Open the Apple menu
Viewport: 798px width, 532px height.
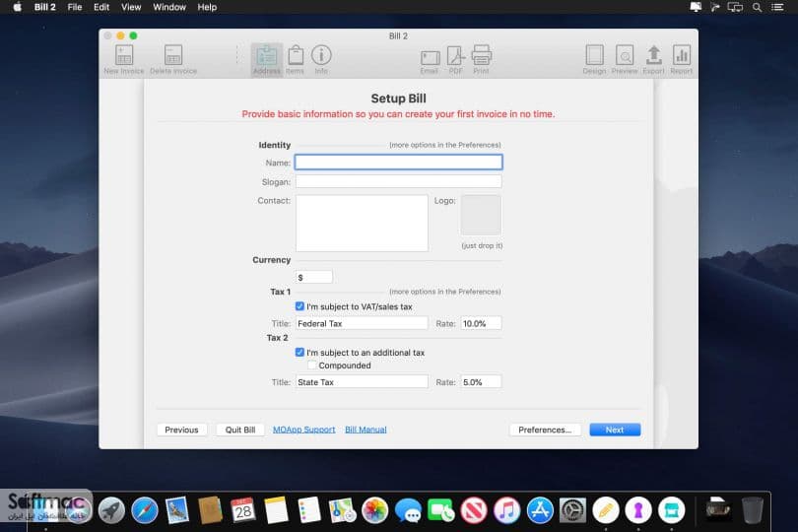[18, 7]
